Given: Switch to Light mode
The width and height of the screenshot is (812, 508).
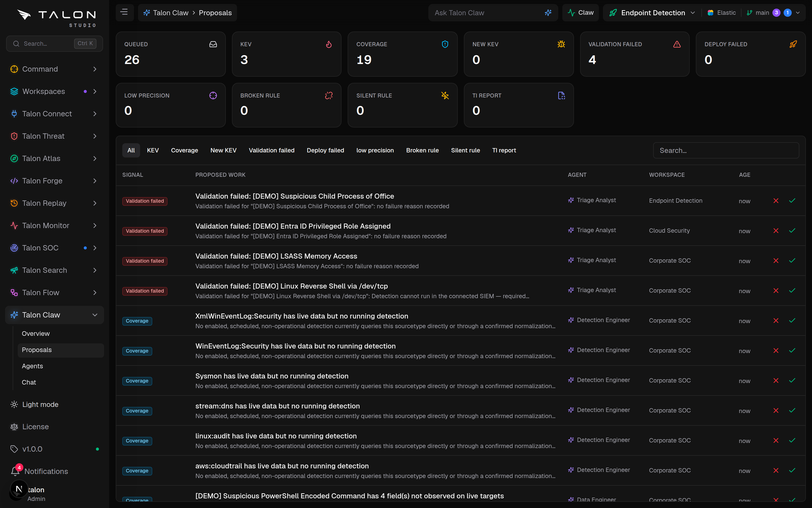Looking at the screenshot, I should coord(54,404).
